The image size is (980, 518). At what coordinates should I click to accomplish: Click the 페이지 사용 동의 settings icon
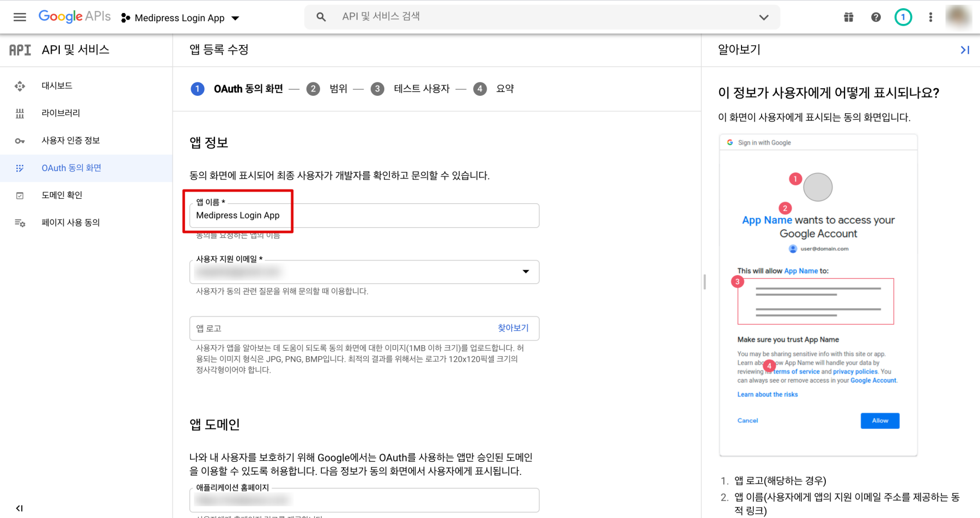pos(20,223)
